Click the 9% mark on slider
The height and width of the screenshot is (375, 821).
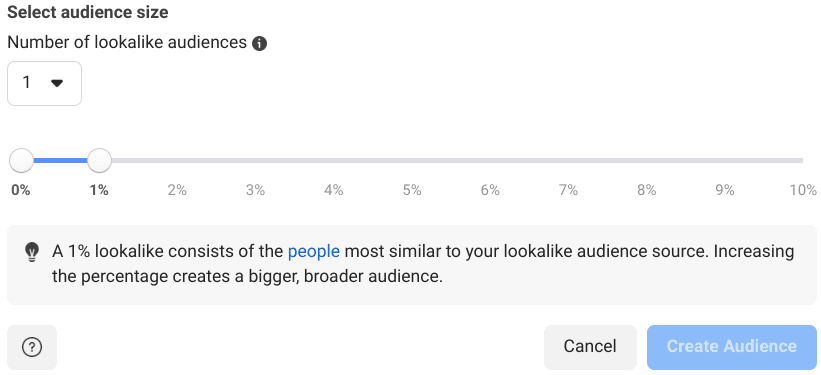[725, 190]
